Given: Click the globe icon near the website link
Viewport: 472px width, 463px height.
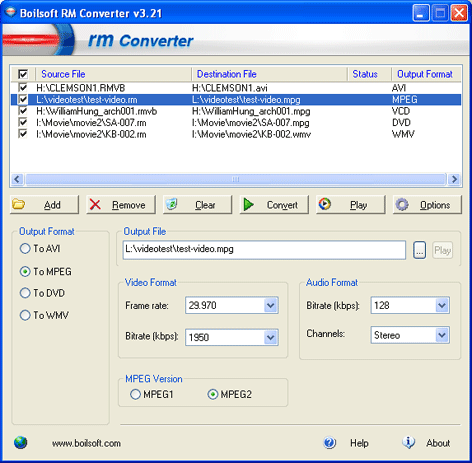Looking at the screenshot, I should point(21,443).
